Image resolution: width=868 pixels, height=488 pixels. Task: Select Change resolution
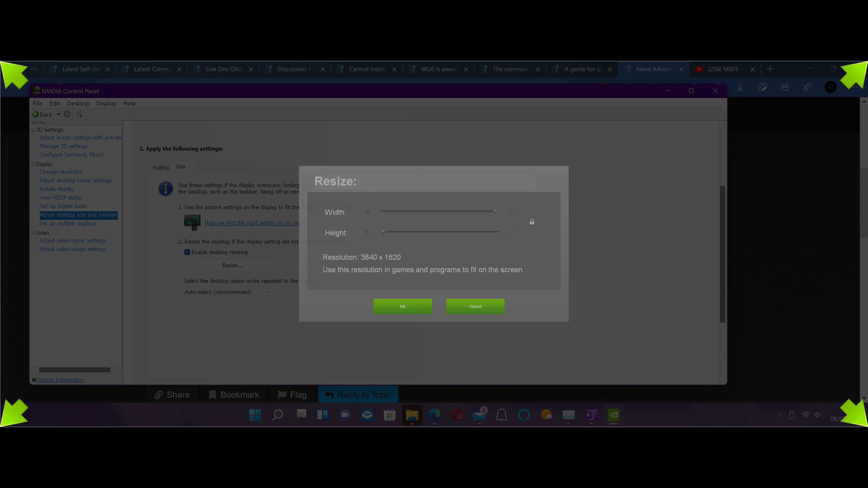coord(61,172)
